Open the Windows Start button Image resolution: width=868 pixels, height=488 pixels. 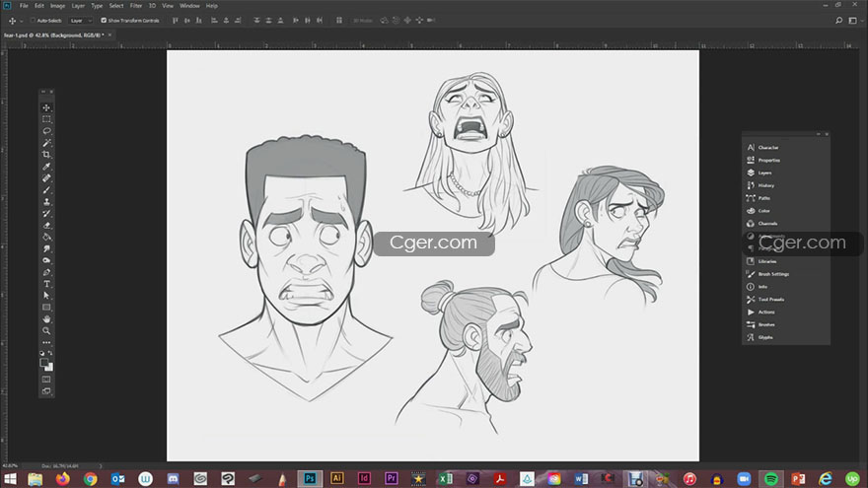pyautogui.click(x=10, y=478)
